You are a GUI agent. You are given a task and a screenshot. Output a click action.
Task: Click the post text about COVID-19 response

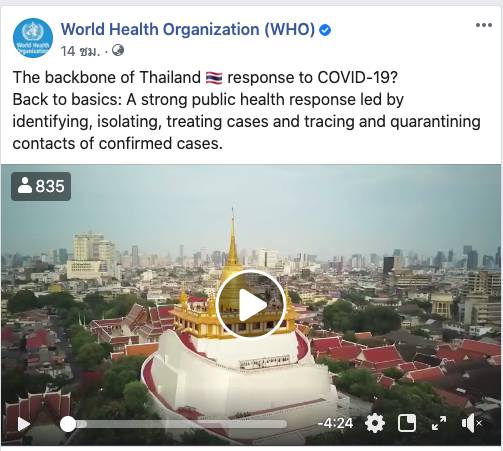point(247,110)
